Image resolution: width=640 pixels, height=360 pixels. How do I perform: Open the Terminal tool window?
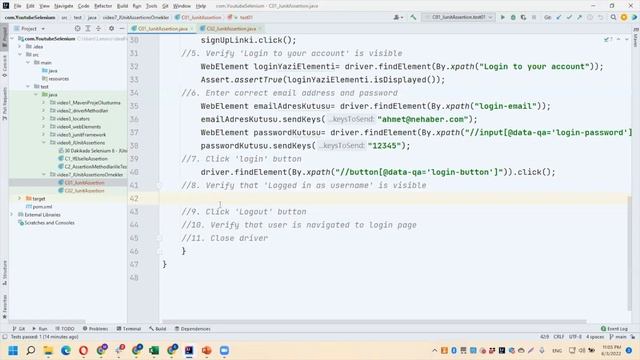coord(129,329)
